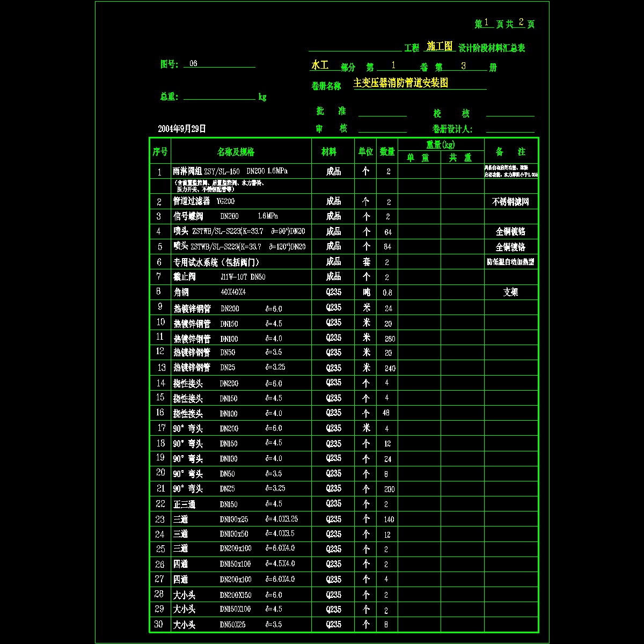Click row 26 四通 DN150x100
Image resolution: width=644 pixels, height=644 pixels.
click(x=233, y=564)
